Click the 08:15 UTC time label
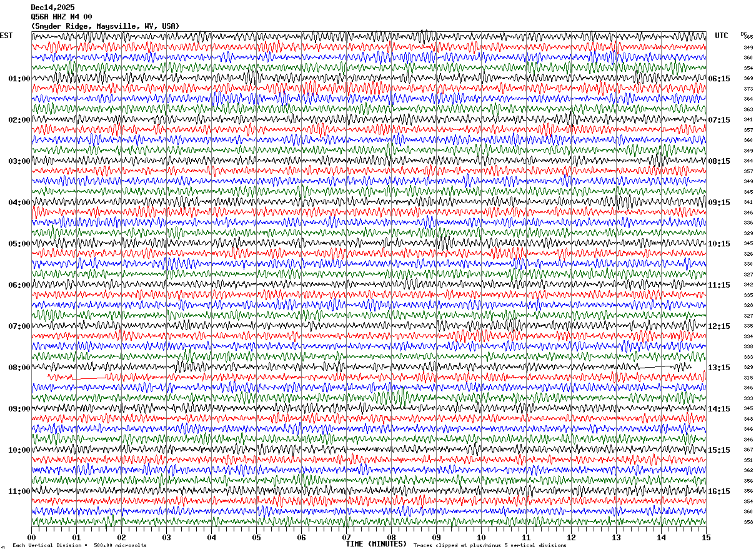756x554 pixels. [719, 161]
